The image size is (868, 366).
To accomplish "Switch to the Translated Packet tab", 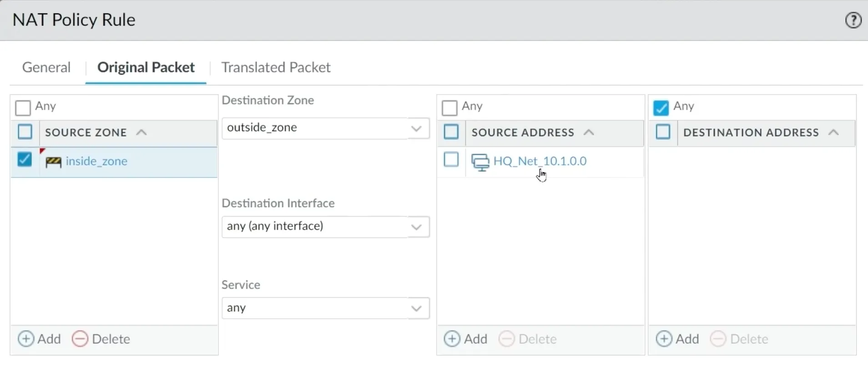I will coord(276,67).
